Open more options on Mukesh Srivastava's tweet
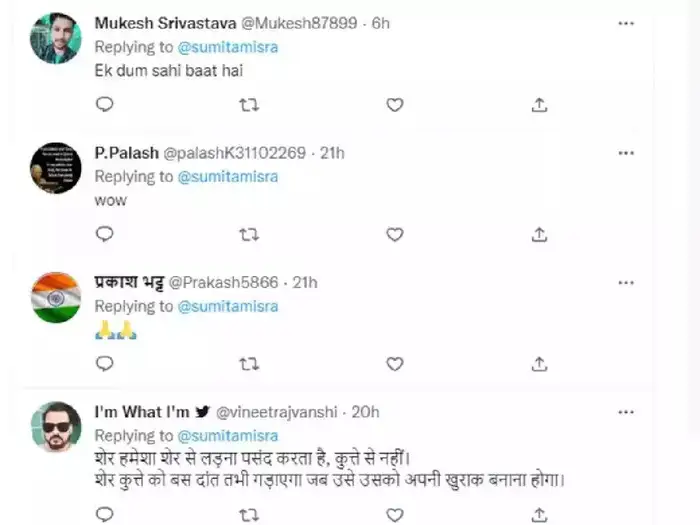 (626, 22)
